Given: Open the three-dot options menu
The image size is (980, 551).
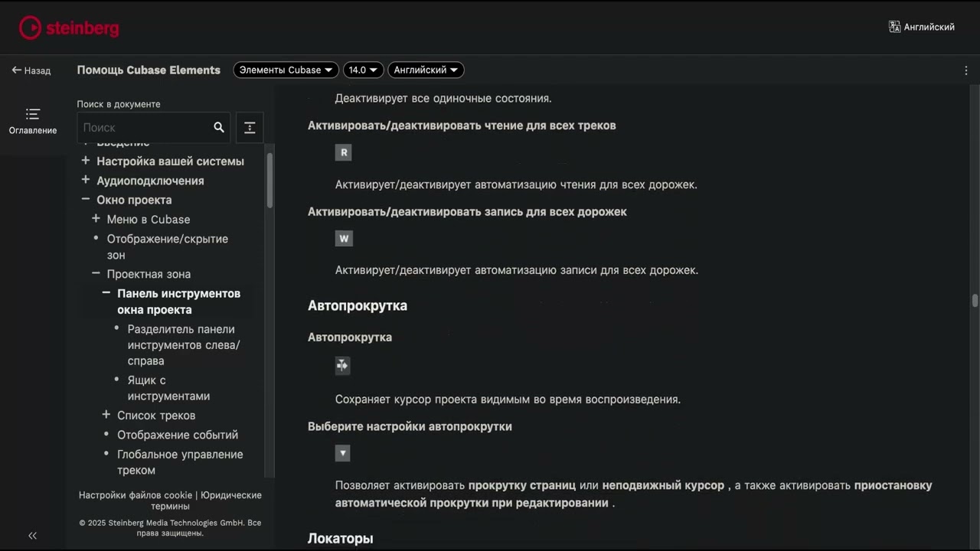Looking at the screenshot, I should (x=966, y=70).
